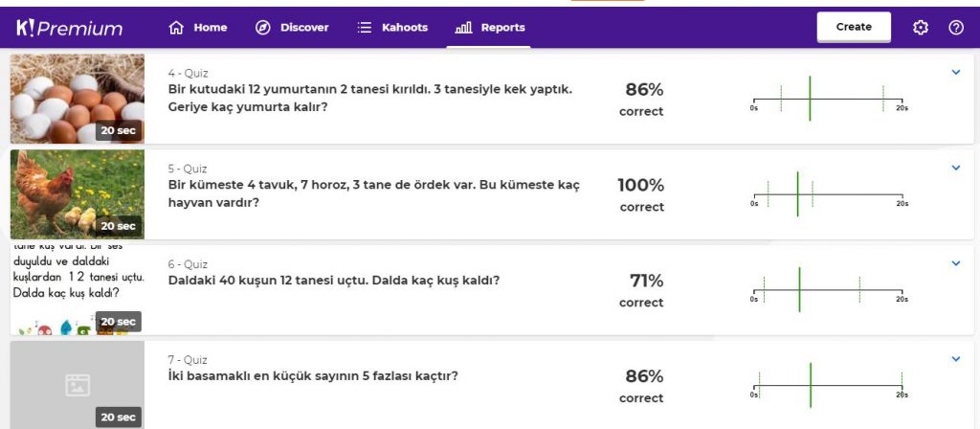Click the image placeholder icon for question 7
Image resolution: width=980 pixels, height=429 pixels.
[x=78, y=385]
